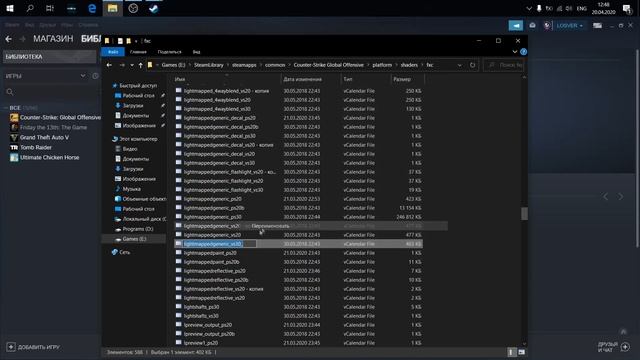640x360 pixels.
Task: Refresh the Explorer folder view
Action: [472, 65]
